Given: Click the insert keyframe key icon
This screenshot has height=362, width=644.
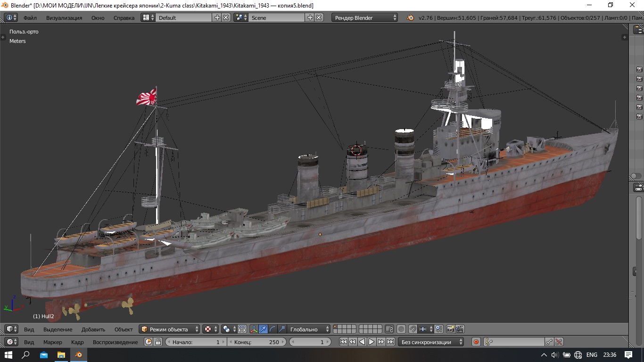Looking at the screenshot, I should pyautogui.click(x=549, y=342).
